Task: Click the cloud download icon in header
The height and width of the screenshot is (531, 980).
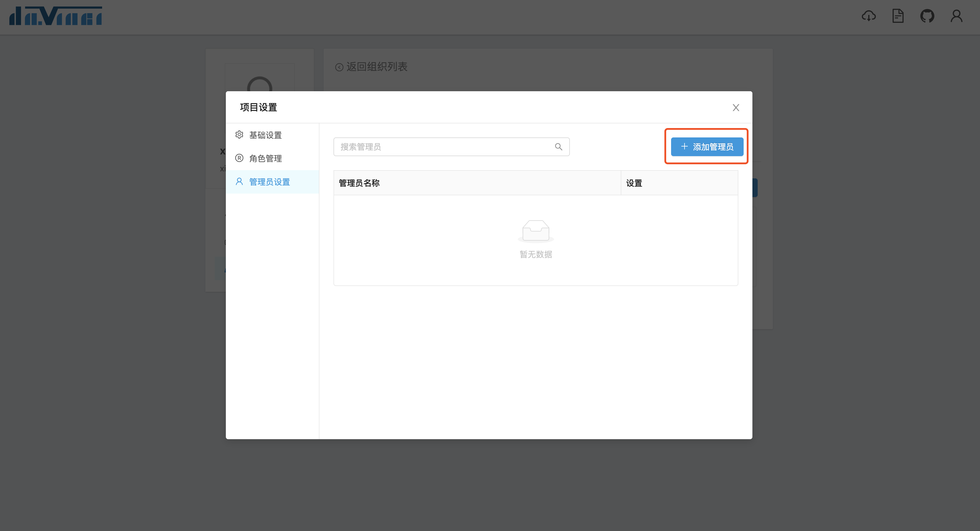Action: [869, 16]
